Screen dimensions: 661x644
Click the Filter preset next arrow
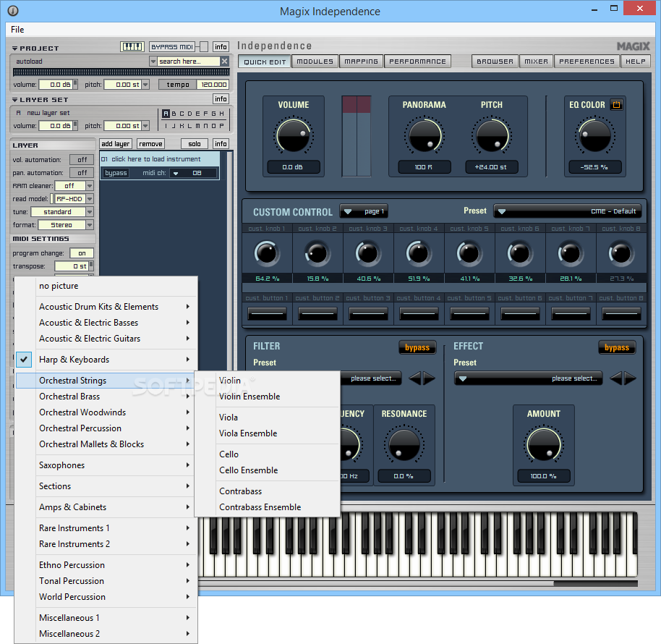coord(429,378)
